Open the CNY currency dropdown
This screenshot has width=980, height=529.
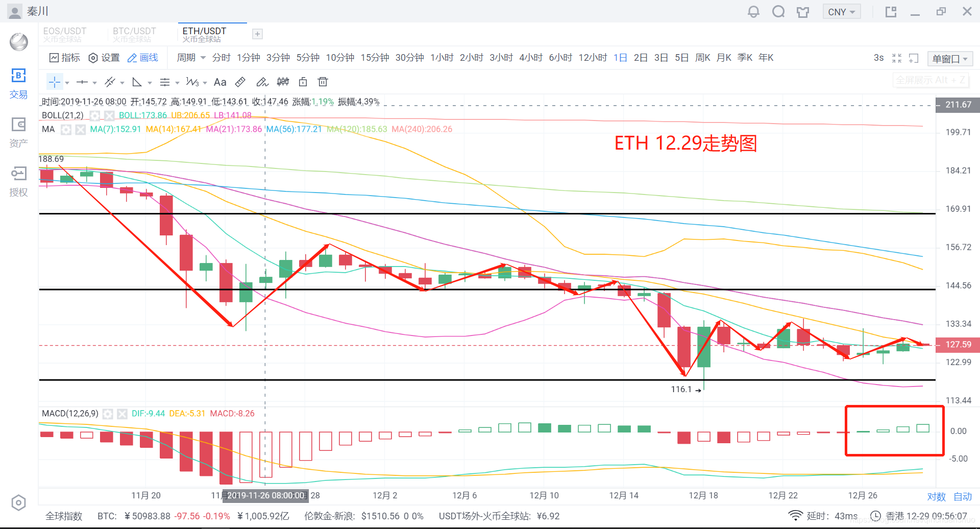[x=842, y=12]
